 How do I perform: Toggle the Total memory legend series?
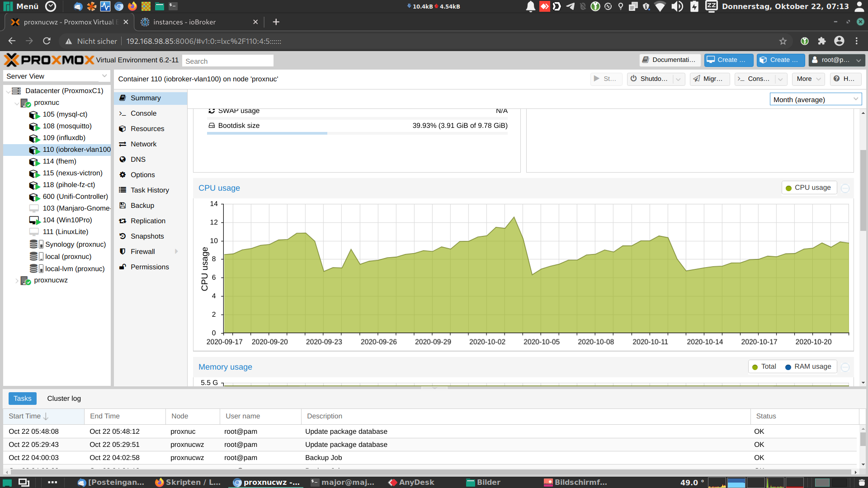(x=764, y=367)
